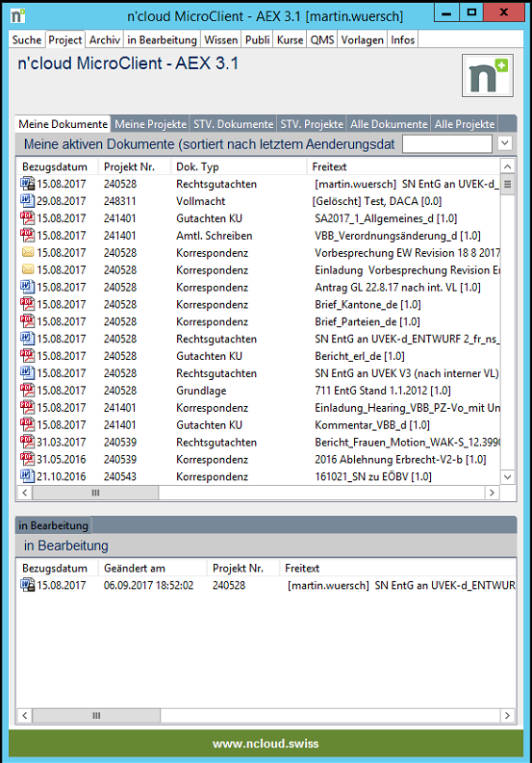Click the PDF icon for 711 EntG Stand 1.1.2012
The width and height of the screenshot is (532, 763).
tap(27, 391)
